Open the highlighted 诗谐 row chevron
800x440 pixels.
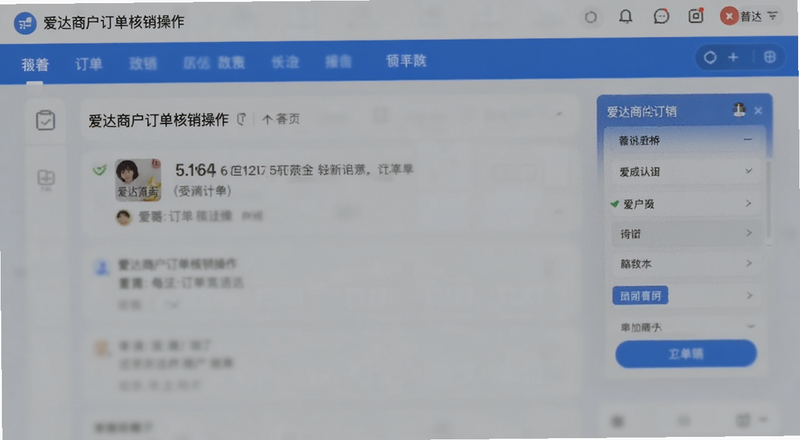click(x=748, y=233)
